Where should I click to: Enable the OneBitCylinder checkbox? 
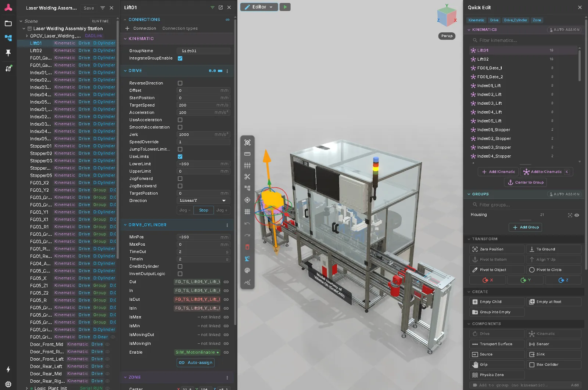[180, 267]
